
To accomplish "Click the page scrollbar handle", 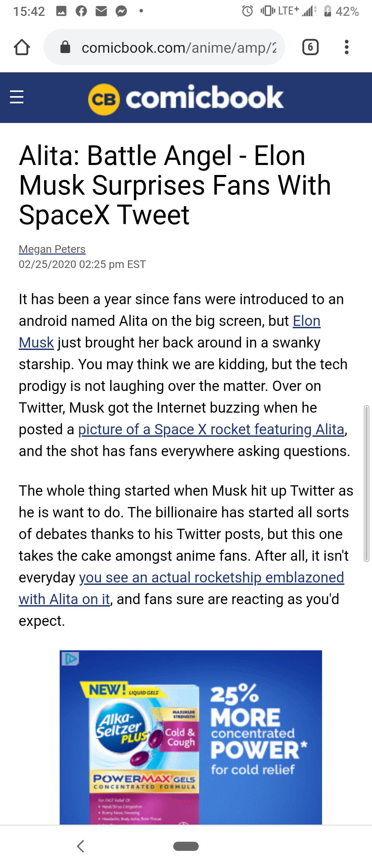I will click(366, 483).
